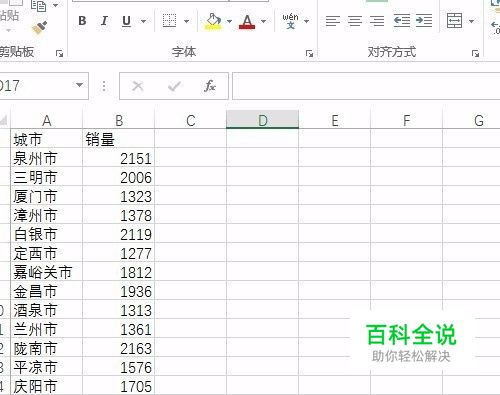The image size is (500, 395).
Task: Select cell containing 酒泉市
Action: pyautogui.click(x=47, y=310)
